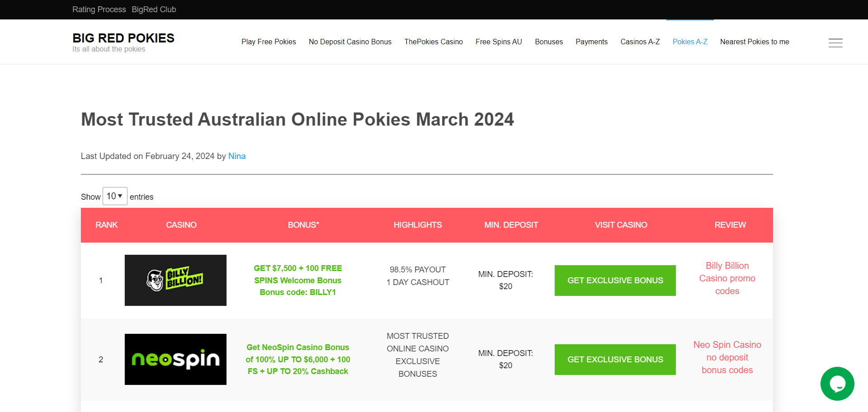868x412 pixels.
Task: Select ThePokies Casino nav item
Action: 434,42
